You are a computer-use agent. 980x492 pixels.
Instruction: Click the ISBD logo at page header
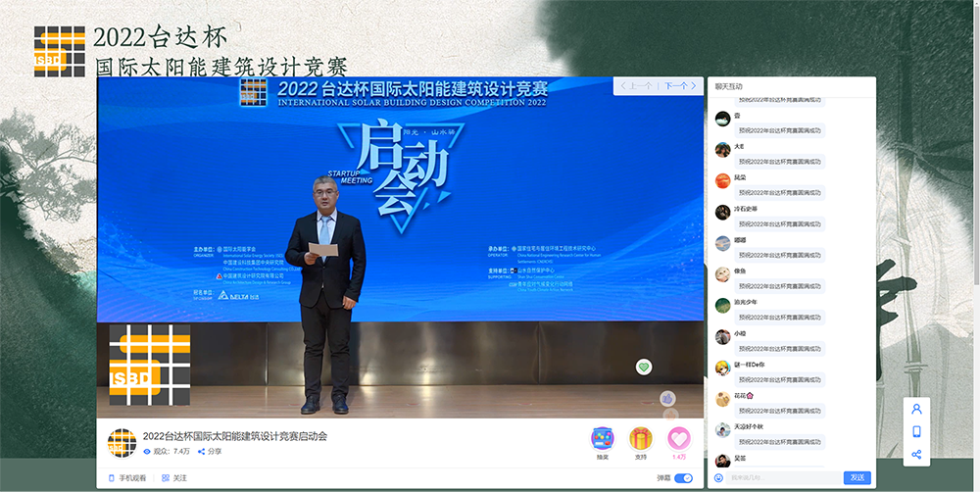[x=60, y=51]
